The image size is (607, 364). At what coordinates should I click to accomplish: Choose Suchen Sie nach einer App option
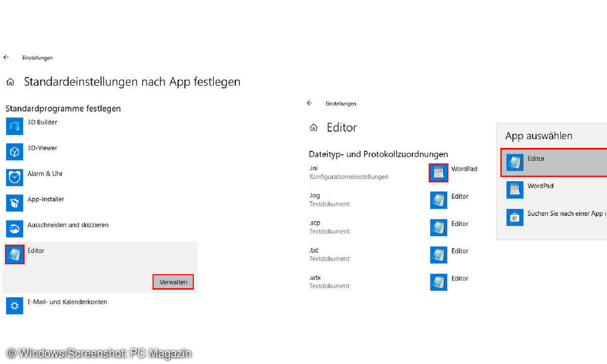pyautogui.click(x=554, y=217)
